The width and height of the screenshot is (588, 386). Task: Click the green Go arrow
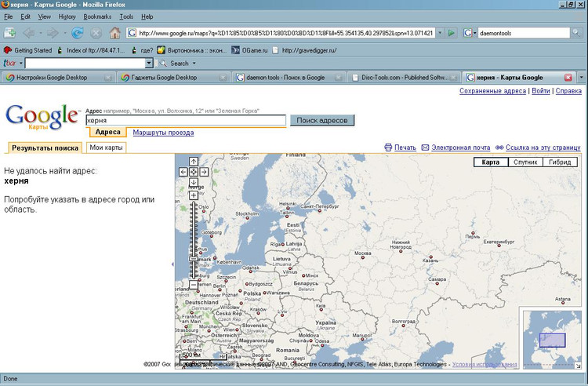click(451, 33)
